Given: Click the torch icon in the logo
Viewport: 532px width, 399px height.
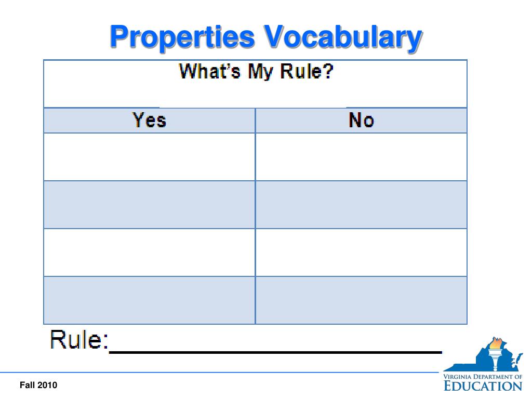Looking at the screenshot, I should [496, 353].
